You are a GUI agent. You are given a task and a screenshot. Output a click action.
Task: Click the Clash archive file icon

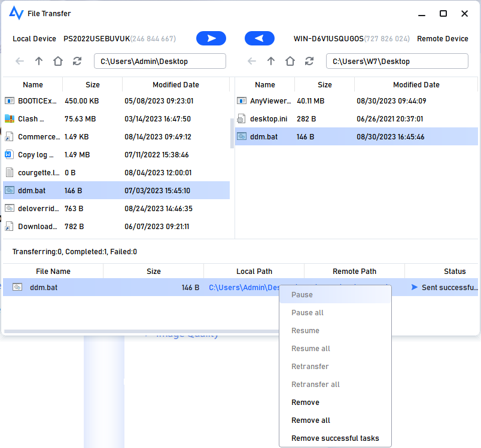[10, 118]
